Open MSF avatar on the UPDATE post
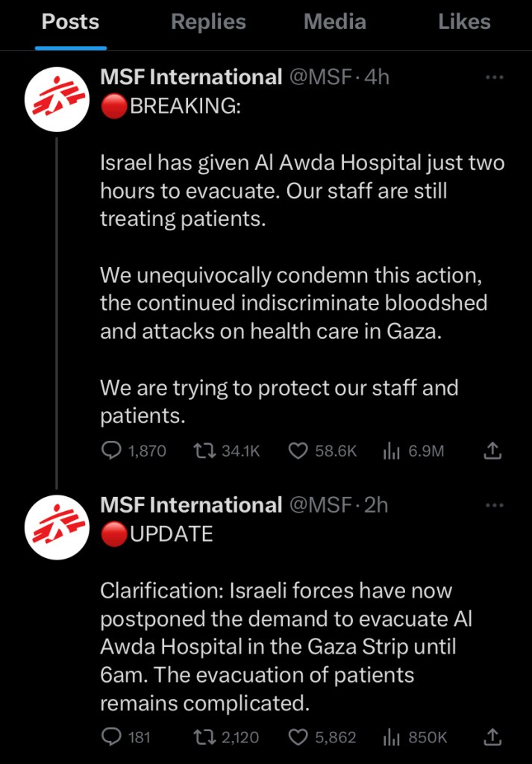 click(x=57, y=527)
